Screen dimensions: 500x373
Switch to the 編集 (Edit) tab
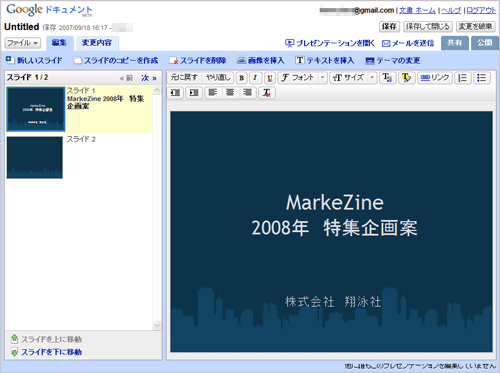click(59, 43)
